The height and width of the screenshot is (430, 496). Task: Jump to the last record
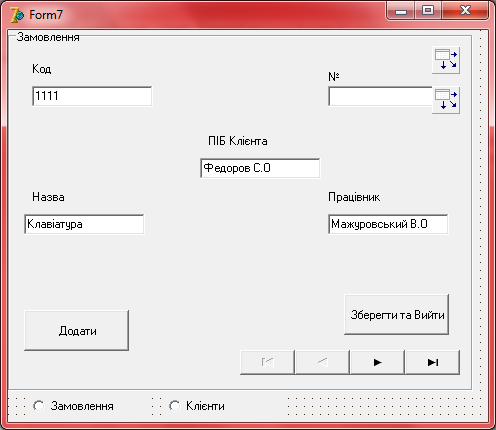point(432,362)
